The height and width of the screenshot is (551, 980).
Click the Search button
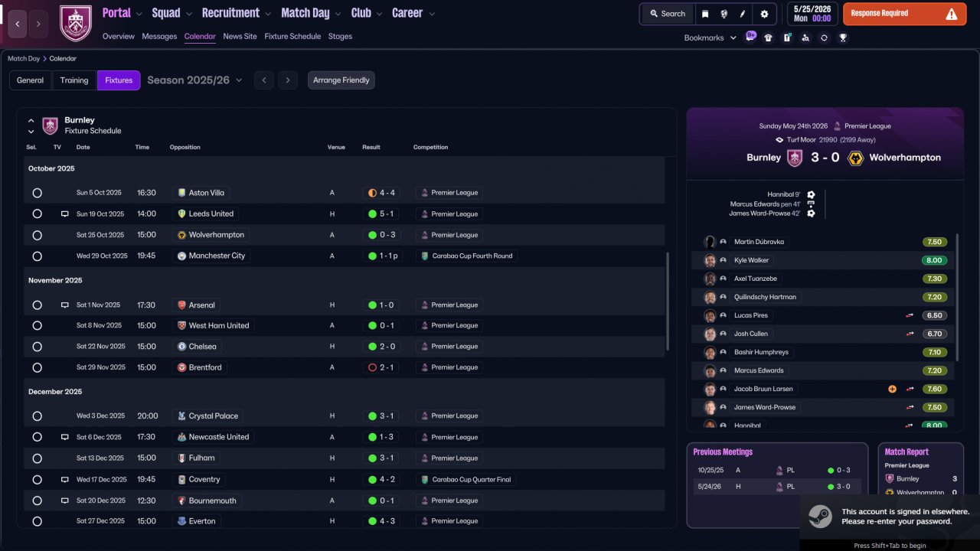click(668, 14)
